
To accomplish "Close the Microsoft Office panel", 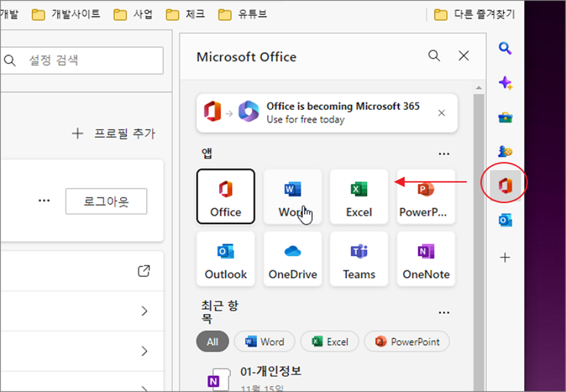I will pyautogui.click(x=464, y=56).
